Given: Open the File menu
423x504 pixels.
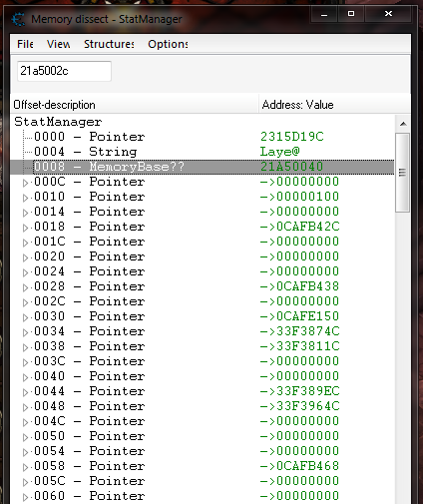Looking at the screenshot, I should [x=25, y=44].
